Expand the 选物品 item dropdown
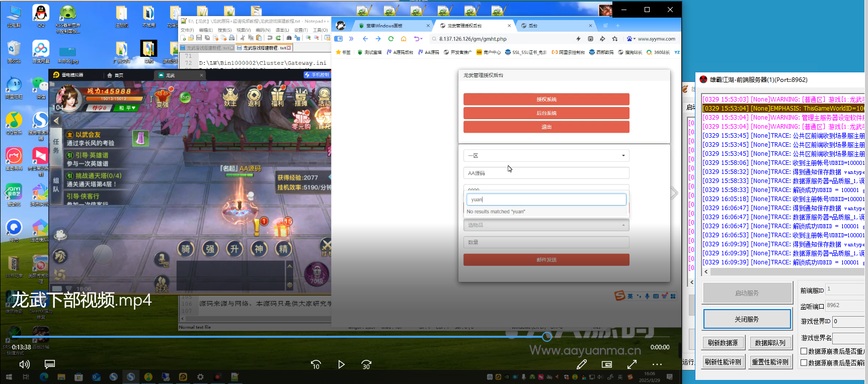 (x=546, y=225)
